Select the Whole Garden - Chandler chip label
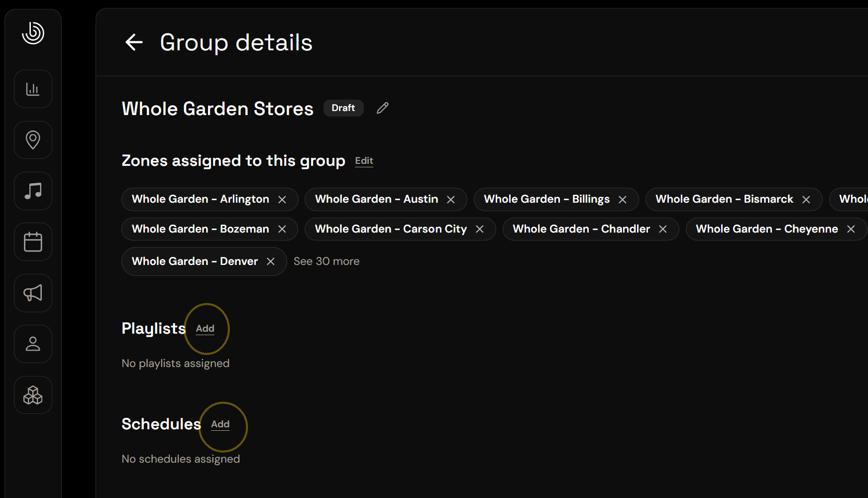 (x=582, y=229)
